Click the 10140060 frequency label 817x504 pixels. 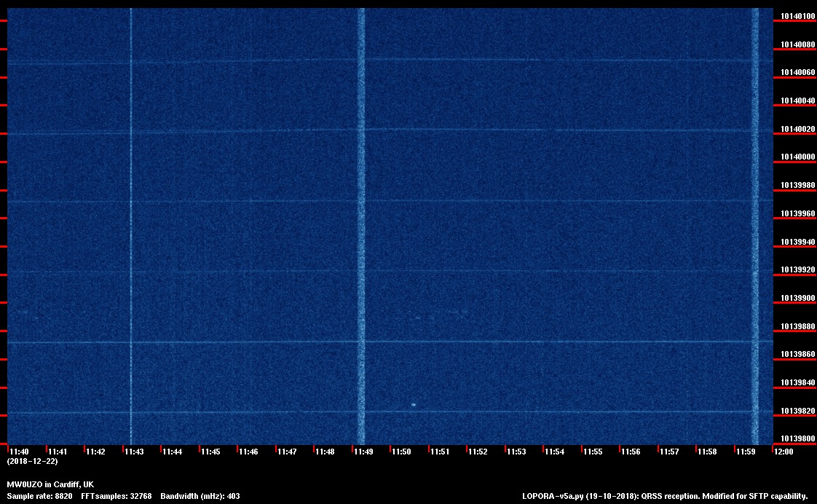[x=797, y=73]
